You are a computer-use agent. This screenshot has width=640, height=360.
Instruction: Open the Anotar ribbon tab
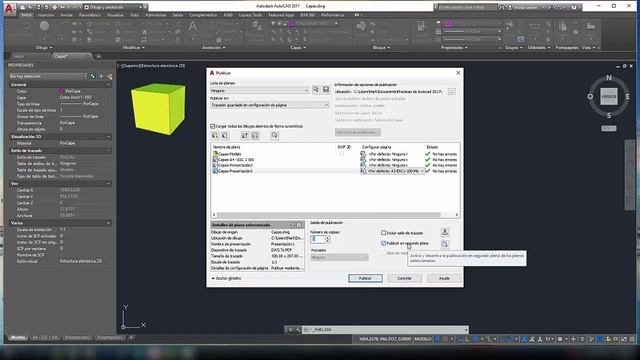coord(67,15)
